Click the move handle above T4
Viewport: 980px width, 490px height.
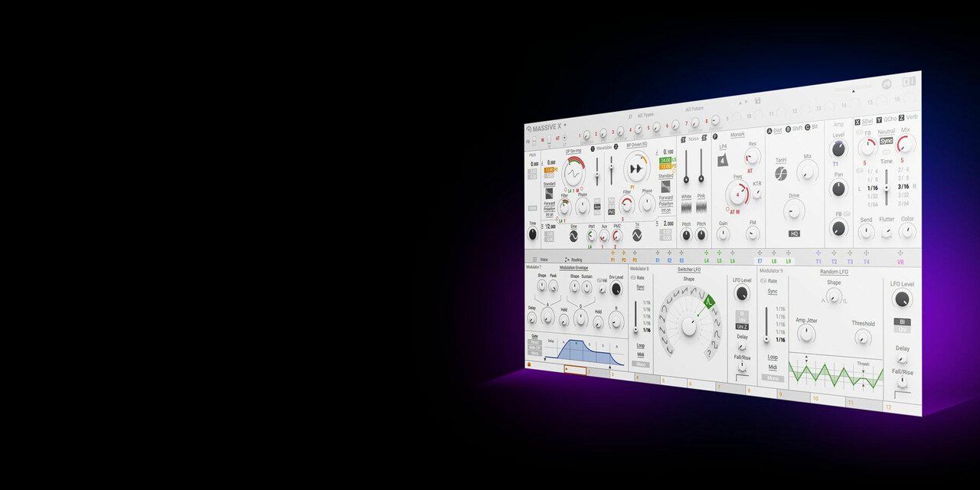pyautogui.click(x=867, y=253)
